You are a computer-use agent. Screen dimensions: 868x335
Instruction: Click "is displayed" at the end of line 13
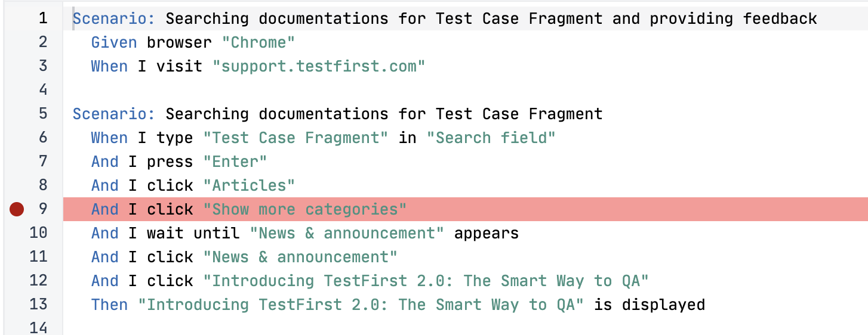tap(650, 305)
